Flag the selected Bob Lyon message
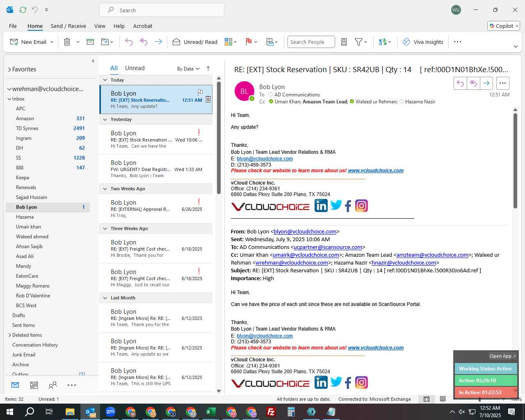Screen dimensions: 525x420 (x=200, y=92)
